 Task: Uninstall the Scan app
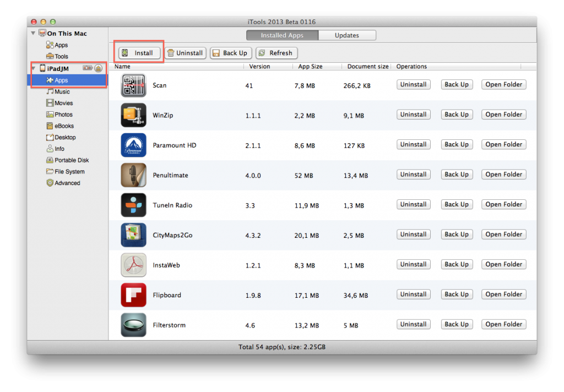414,85
